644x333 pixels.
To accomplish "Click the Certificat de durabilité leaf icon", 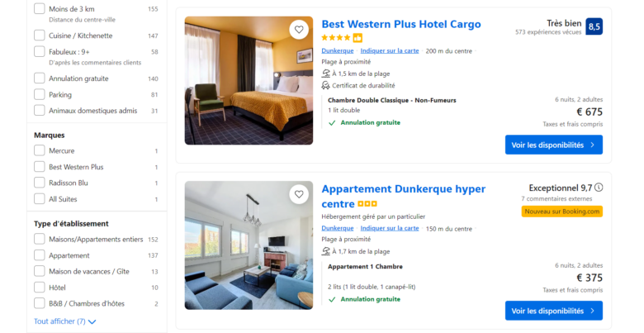I will pyautogui.click(x=325, y=85).
